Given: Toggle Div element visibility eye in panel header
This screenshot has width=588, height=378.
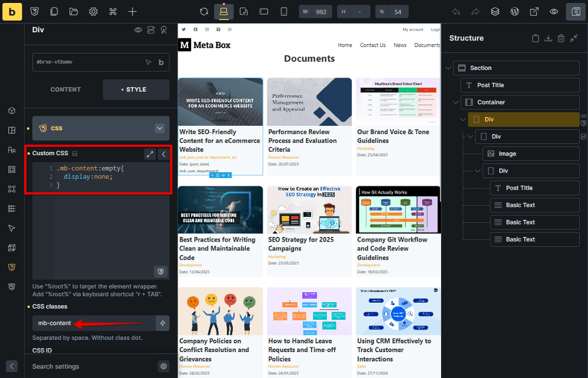Looking at the screenshot, I should tap(138, 29).
